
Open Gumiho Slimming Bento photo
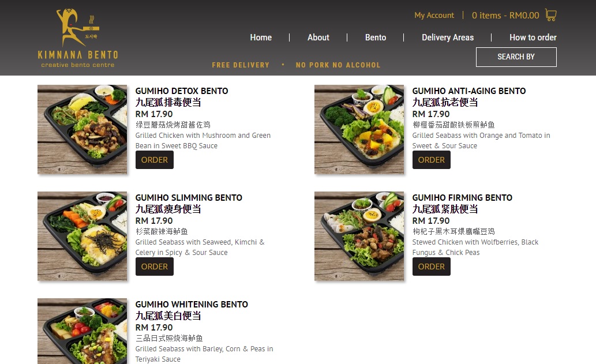(x=82, y=237)
